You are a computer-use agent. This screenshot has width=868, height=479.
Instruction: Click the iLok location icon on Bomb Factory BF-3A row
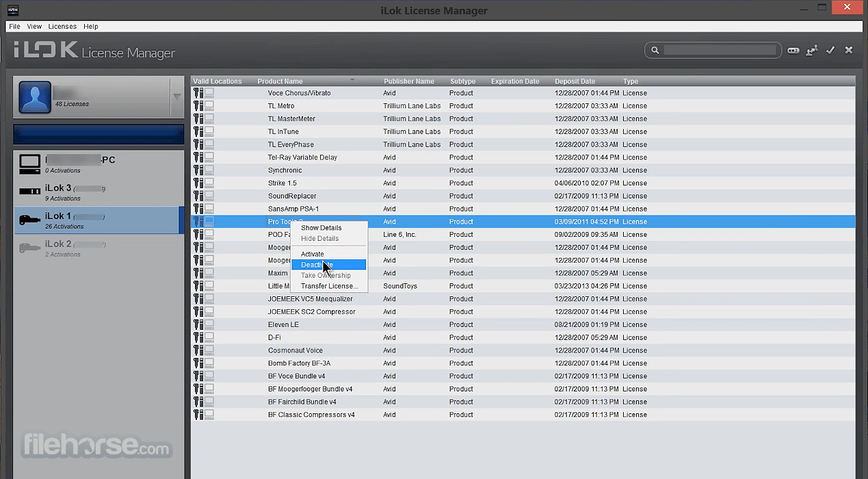click(x=198, y=363)
